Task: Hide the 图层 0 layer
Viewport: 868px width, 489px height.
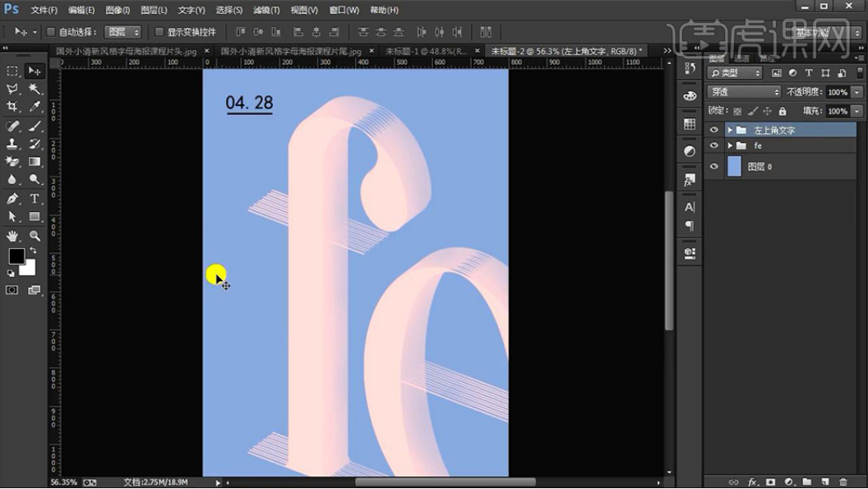Action: tap(714, 166)
